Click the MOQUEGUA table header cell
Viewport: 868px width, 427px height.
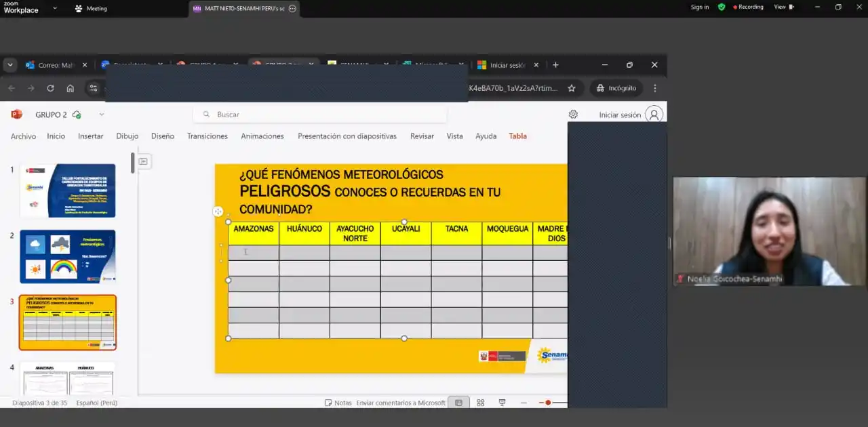pos(507,233)
